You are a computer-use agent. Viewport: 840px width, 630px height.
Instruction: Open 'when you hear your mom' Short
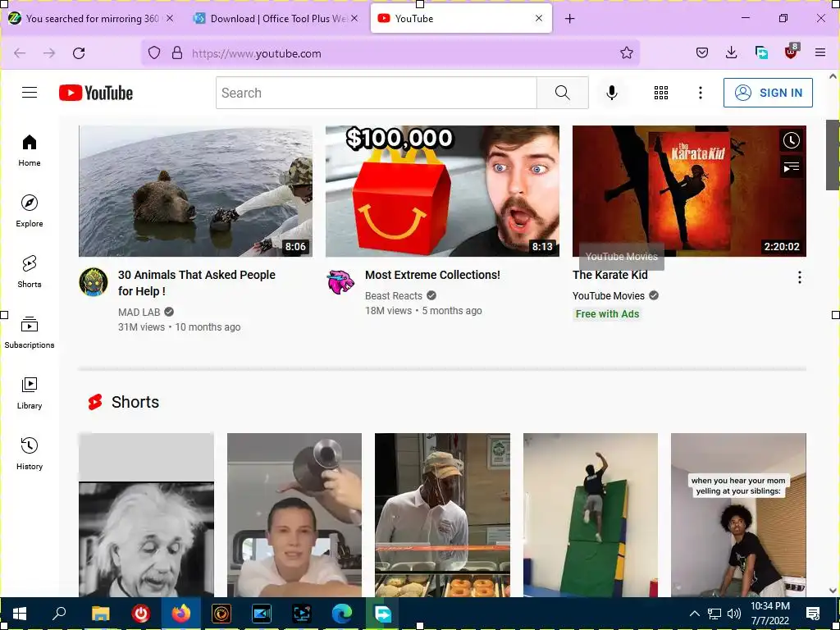pos(738,515)
